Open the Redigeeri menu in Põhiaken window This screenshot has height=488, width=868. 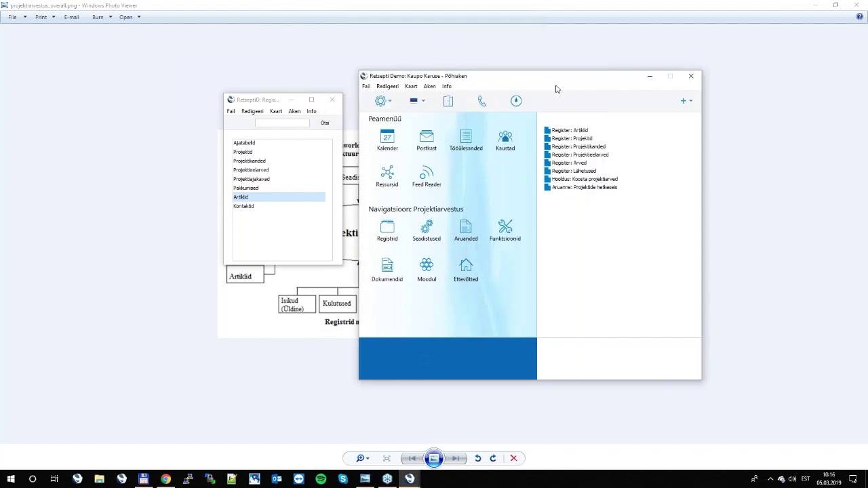point(388,86)
